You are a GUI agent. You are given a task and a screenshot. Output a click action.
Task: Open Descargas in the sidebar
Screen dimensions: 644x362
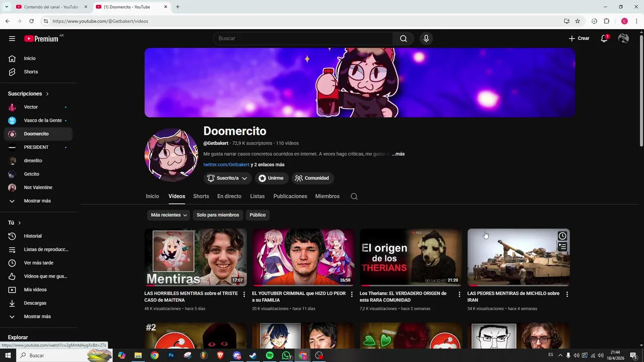click(x=38, y=303)
